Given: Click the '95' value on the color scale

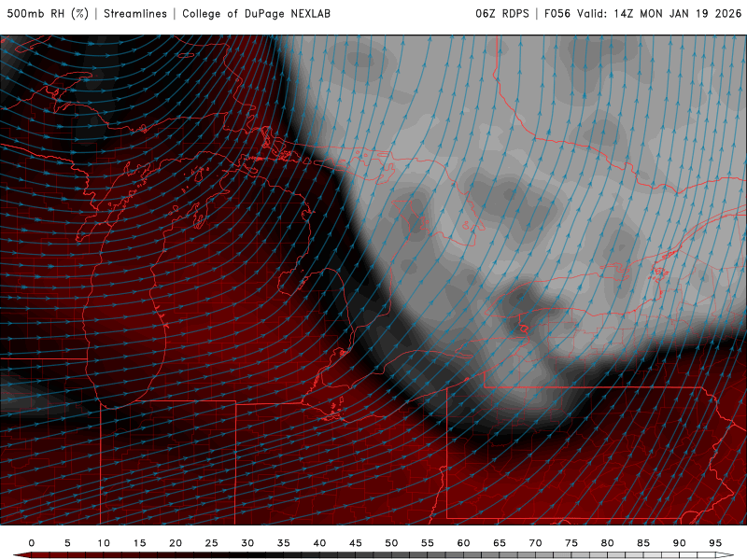Looking at the screenshot, I should point(715,543).
